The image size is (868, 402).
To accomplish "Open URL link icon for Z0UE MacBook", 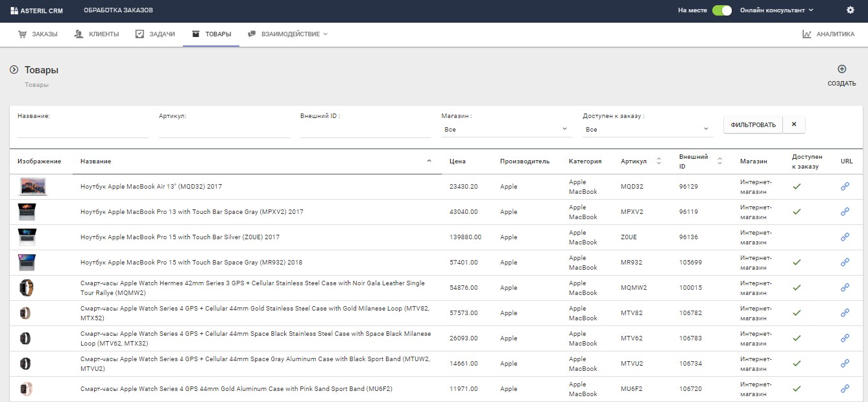I will point(845,237).
